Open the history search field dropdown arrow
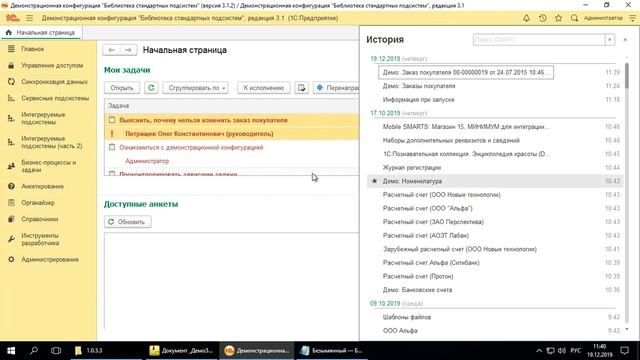Image resolution: width=640 pixels, height=360 pixels. point(610,40)
